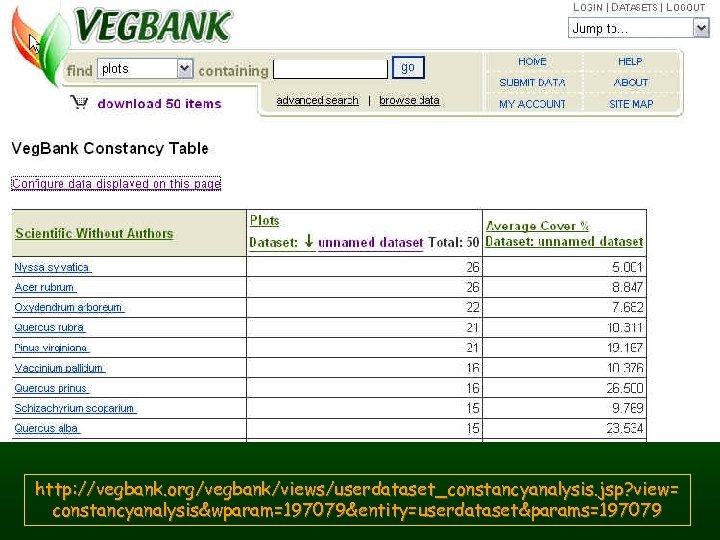Image resolution: width=720 pixels, height=540 pixels.
Task: Click the VegBank Constancy Table heading
Action: click(110, 148)
